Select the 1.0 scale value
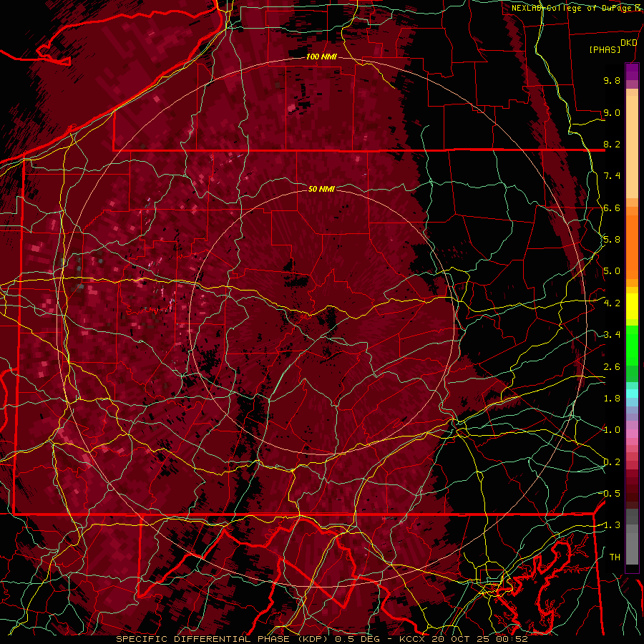644x644 pixels. coord(612,430)
